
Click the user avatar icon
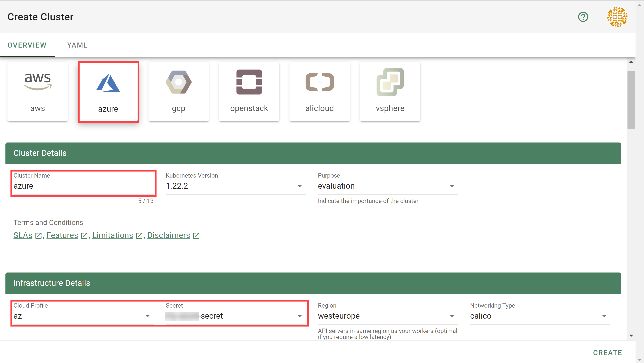[617, 17]
